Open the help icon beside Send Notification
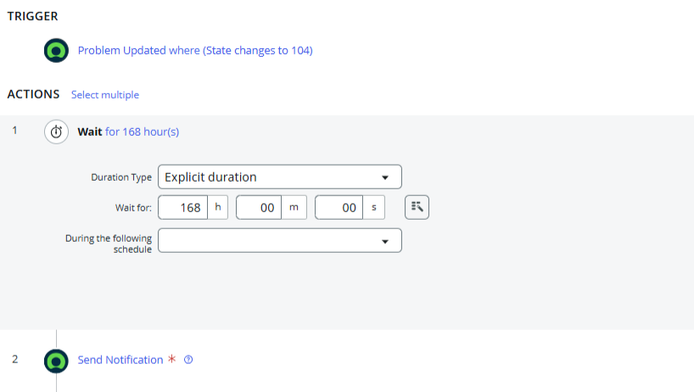Screen dimensions: 694x392 point(189,360)
